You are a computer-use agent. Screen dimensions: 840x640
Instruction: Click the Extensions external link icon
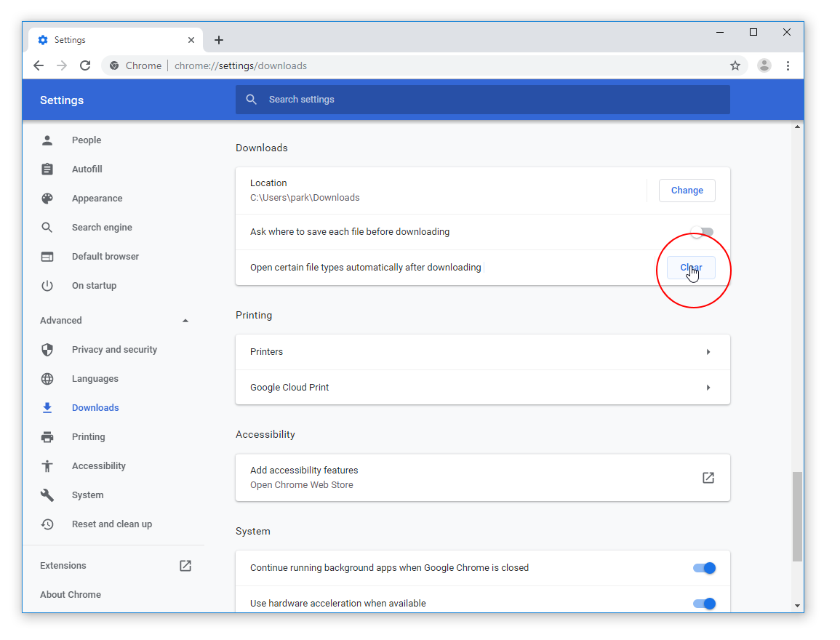pyautogui.click(x=185, y=565)
